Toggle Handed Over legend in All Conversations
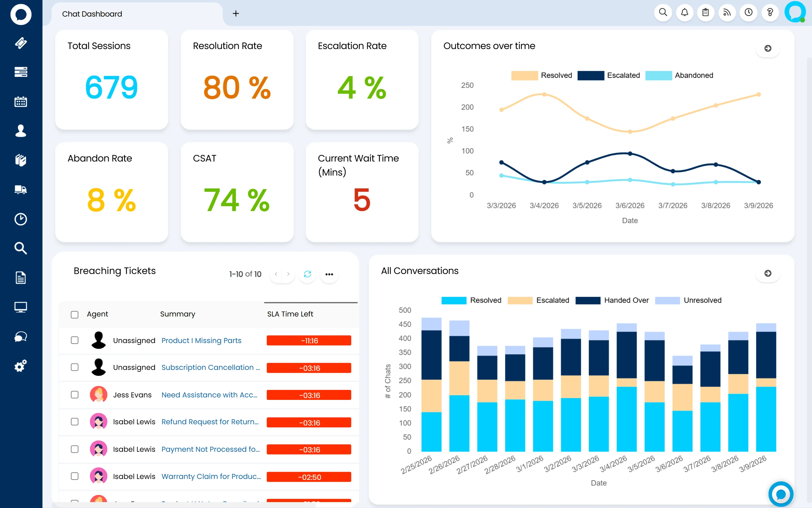 click(612, 300)
